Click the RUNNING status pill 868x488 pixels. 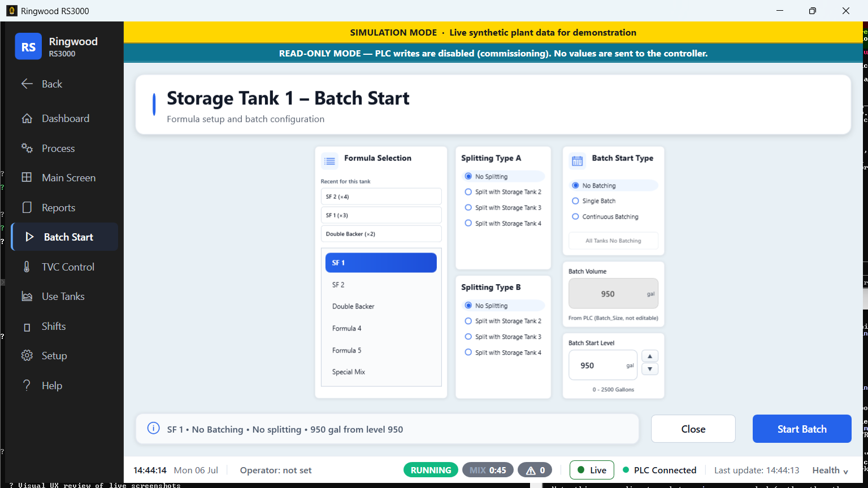point(431,470)
